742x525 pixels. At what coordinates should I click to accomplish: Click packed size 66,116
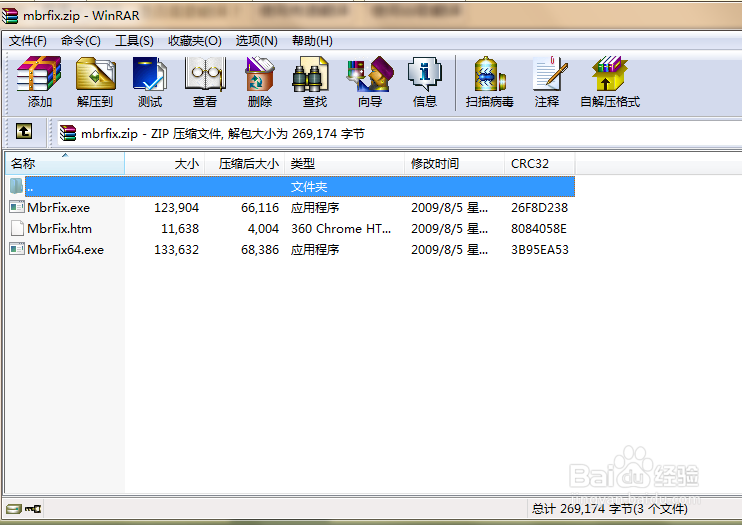tap(260, 207)
